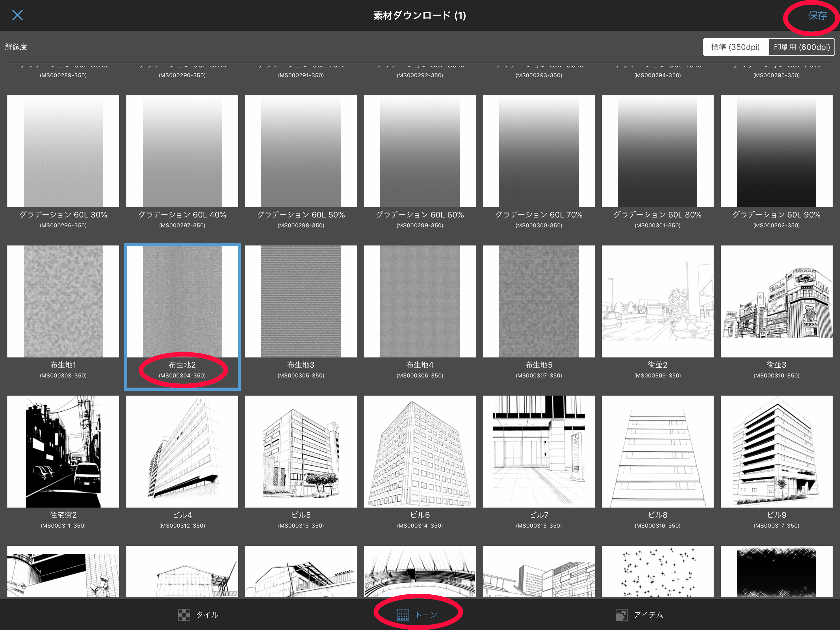
Task: Select the 布生地1 fabric tone
Action: (x=63, y=301)
